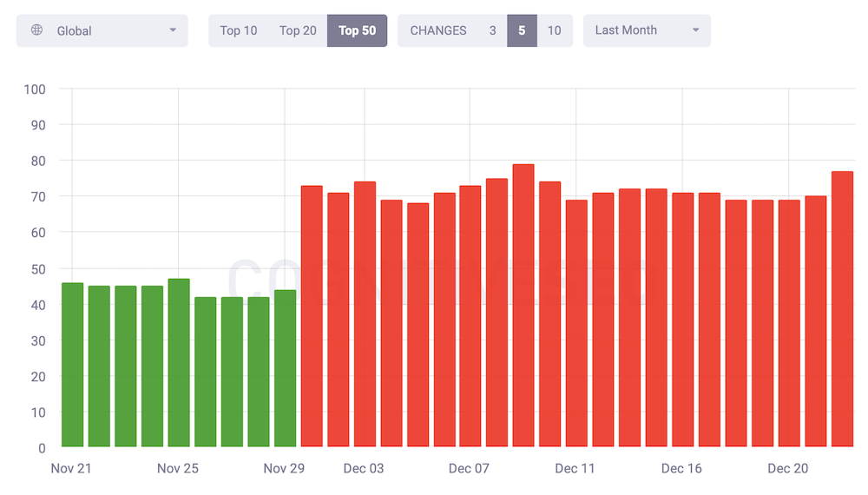Viewport: 868px width, 495px height.
Task: Select the Top 10 filter
Action: pos(238,30)
